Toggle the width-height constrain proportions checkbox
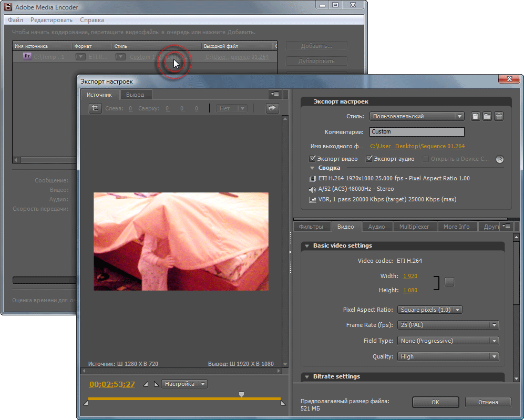524x420 pixels. pos(449,282)
